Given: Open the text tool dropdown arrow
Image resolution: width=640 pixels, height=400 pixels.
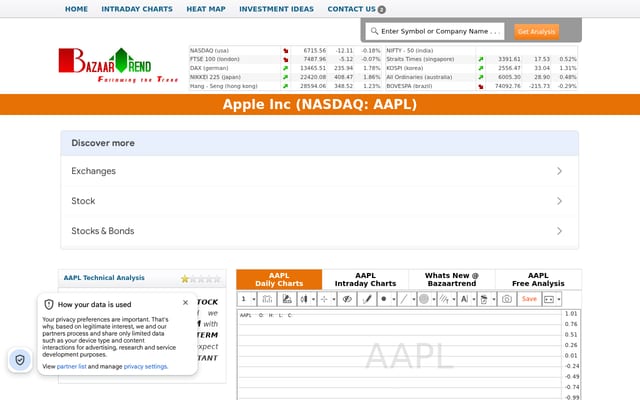Looking at the screenshot, I should click(x=473, y=299).
